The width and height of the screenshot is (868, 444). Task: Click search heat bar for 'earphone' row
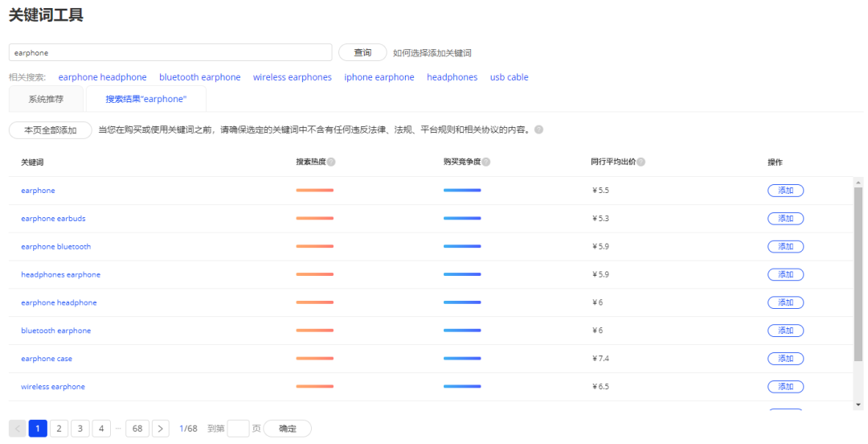pyautogui.click(x=315, y=190)
